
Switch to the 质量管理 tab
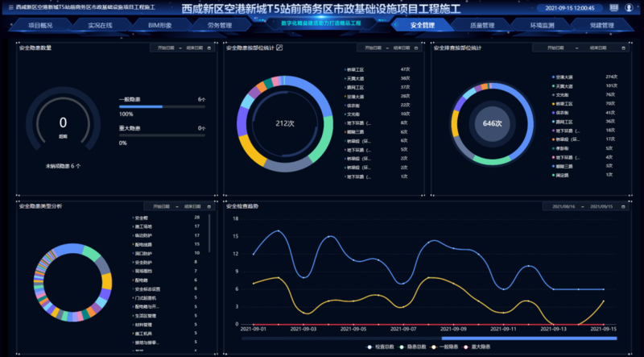click(x=481, y=25)
